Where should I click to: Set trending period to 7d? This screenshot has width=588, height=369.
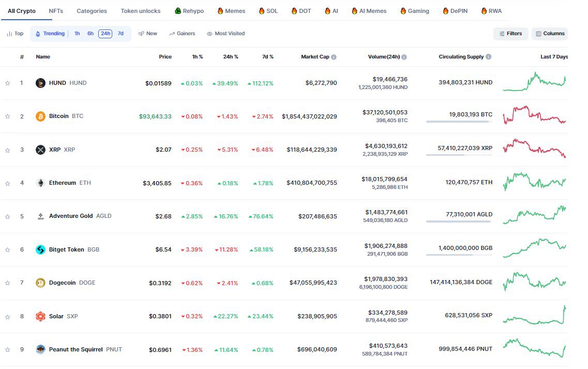pos(120,34)
